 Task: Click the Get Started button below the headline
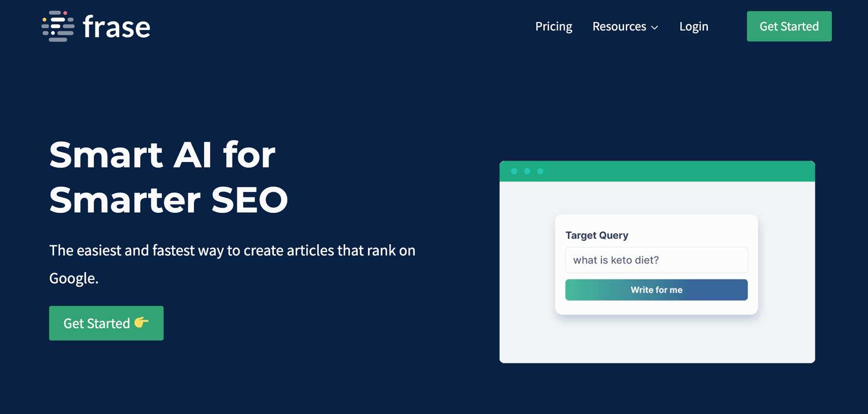tap(96, 323)
